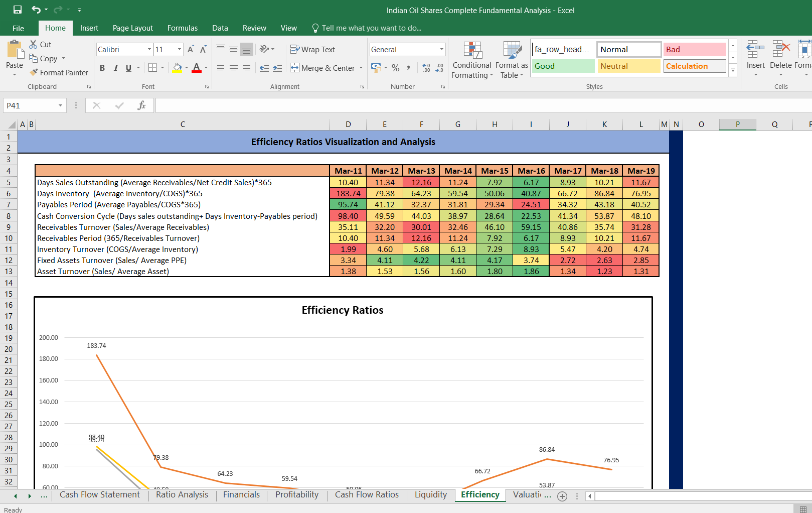The image size is (812, 513).
Task: Apply percent style to cell
Action: (x=396, y=68)
